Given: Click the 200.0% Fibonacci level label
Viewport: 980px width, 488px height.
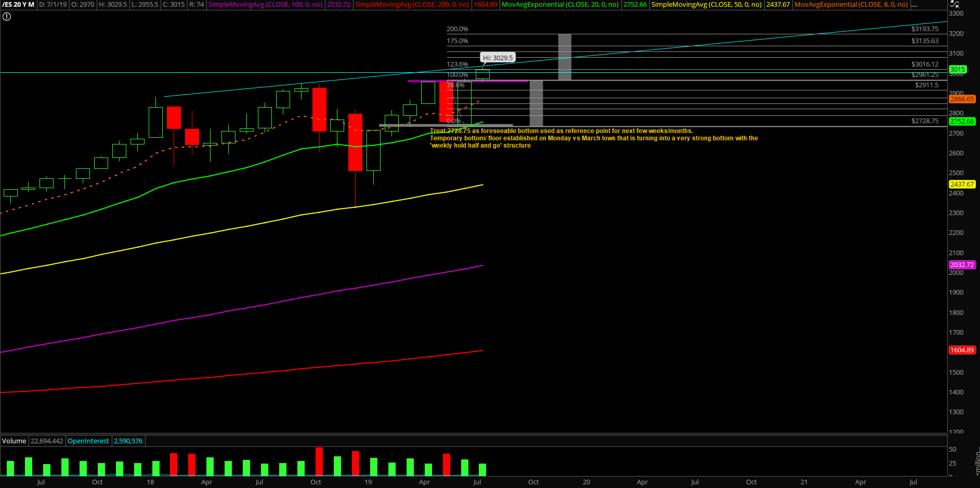Looking at the screenshot, I should (x=458, y=29).
